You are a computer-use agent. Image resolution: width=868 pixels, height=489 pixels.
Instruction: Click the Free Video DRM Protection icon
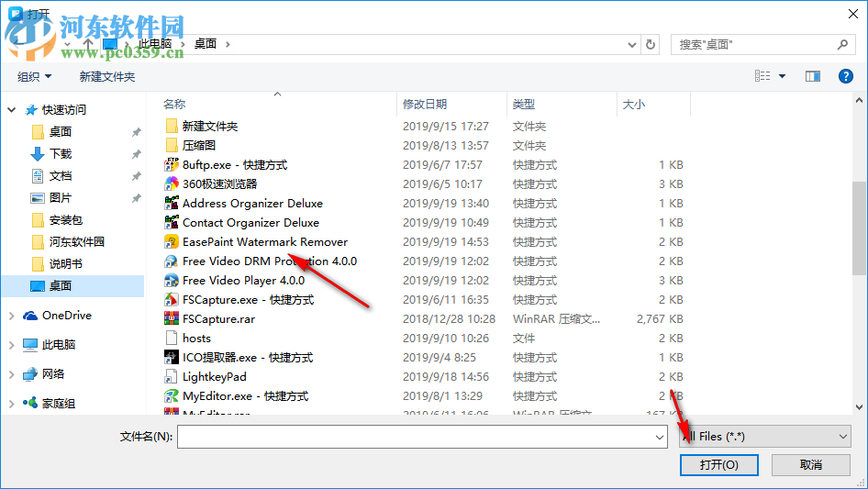pos(172,261)
